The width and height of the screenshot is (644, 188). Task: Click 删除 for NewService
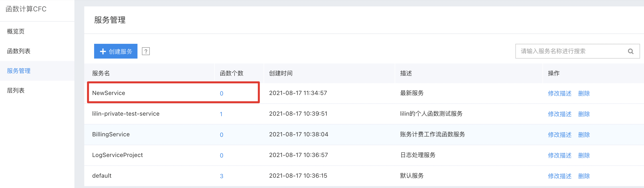click(x=584, y=93)
